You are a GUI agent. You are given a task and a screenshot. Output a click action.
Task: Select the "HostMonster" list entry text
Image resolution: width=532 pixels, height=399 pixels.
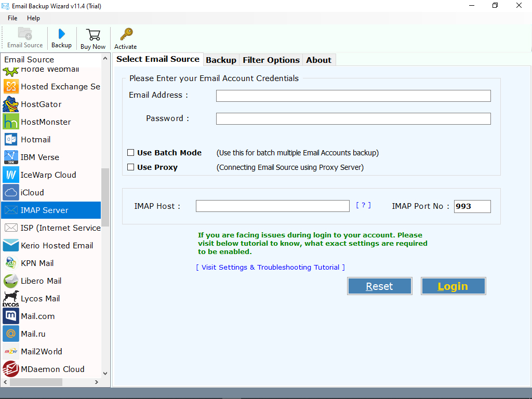pos(46,122)
